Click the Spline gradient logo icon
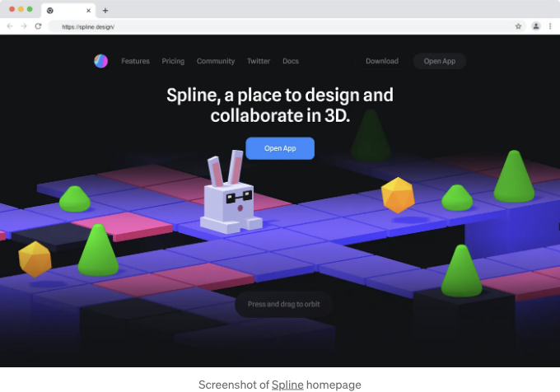The image size is (560, 392). click(100, 61)
